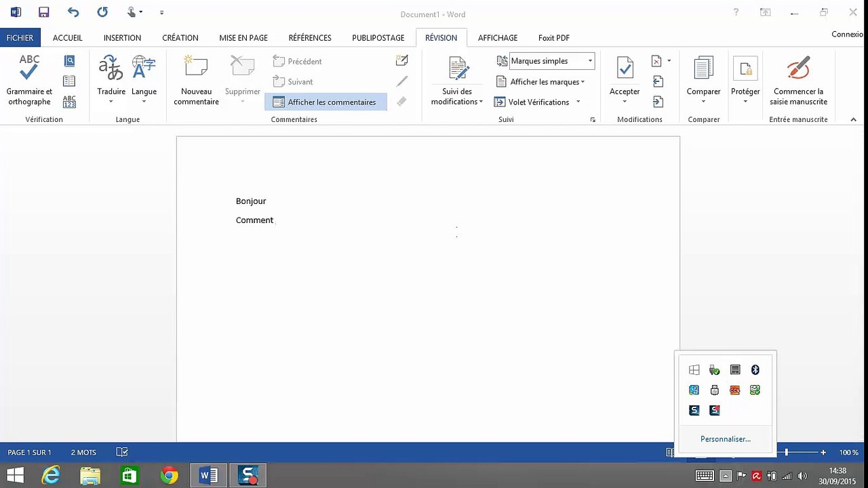
Task: Collapse the ribbon with the chevron
Action: pos(853,119)
